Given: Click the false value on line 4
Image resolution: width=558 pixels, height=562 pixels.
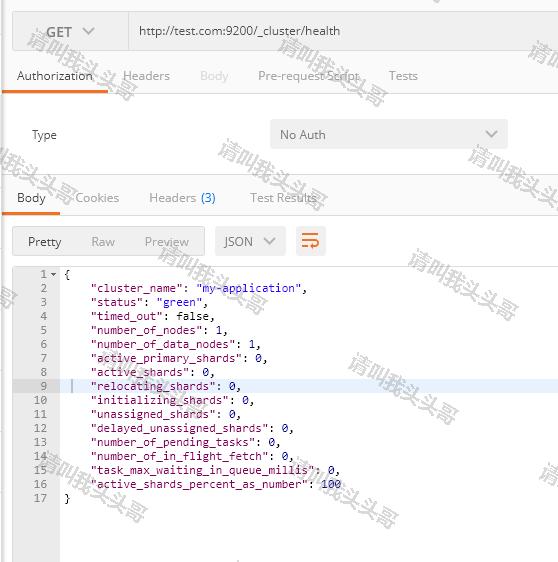Looking at the screenshot, I should (x=192, y=316).
